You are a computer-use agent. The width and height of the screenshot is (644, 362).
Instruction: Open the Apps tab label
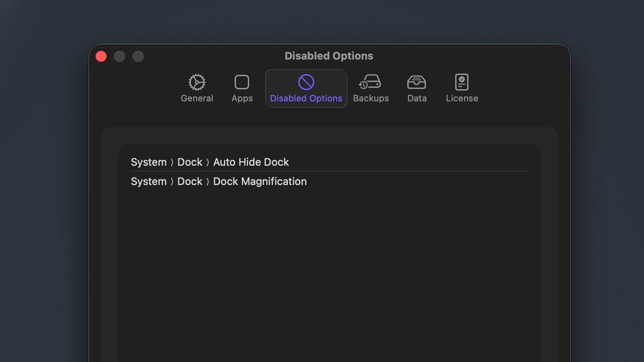(x=242, y=99)
